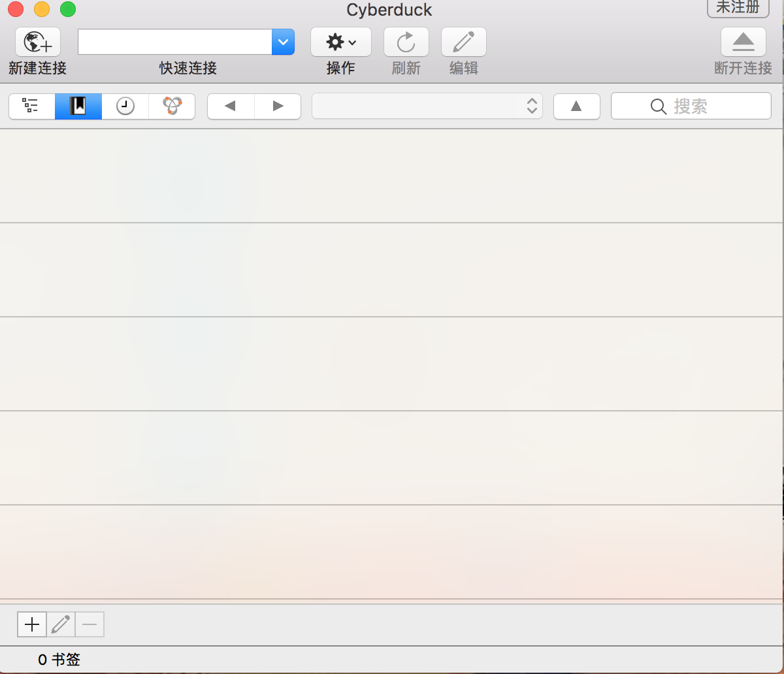Select the Bookmarks view tab
784x674 pixels.
pos(78,106)
